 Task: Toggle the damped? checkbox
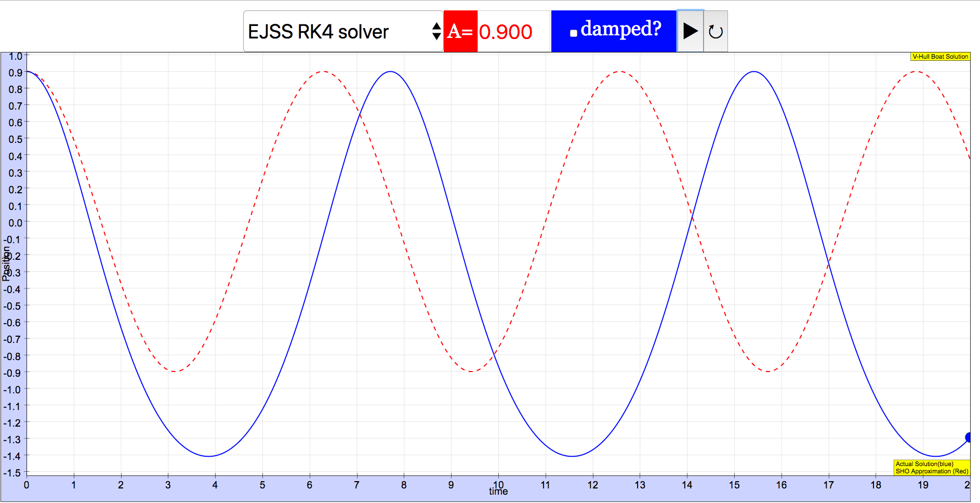[x=574, y=33]
